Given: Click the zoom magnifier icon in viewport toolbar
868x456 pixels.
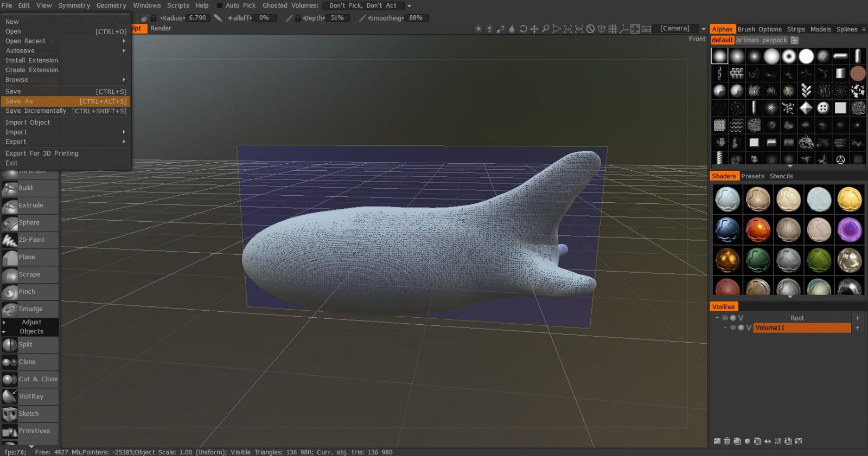Looking at the screenshot, I should 546,29.
